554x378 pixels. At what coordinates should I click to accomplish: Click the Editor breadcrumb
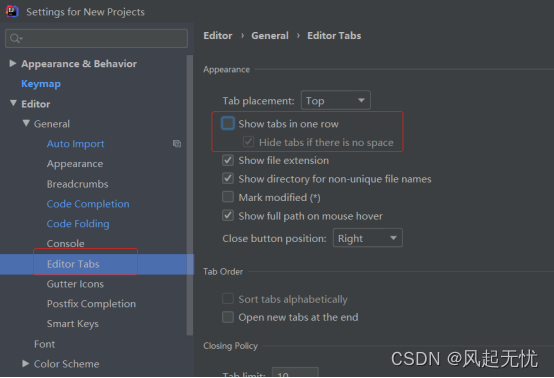coord(218,36)
